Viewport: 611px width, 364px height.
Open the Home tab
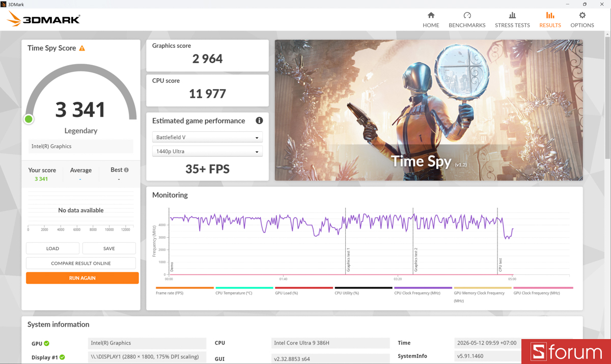click(431, 20)
